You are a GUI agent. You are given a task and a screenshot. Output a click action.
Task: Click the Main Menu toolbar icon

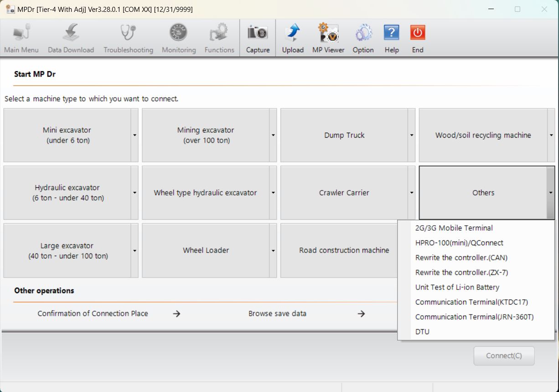[x=21, y=34]
